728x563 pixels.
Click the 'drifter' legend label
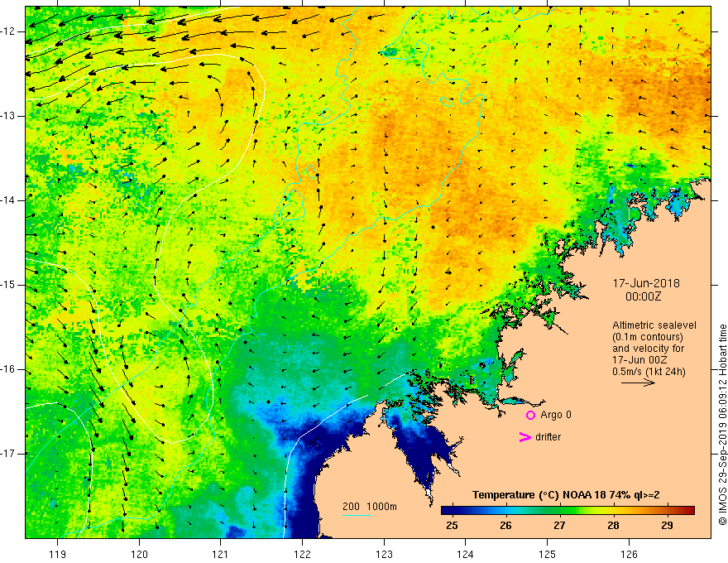point(548,437)
